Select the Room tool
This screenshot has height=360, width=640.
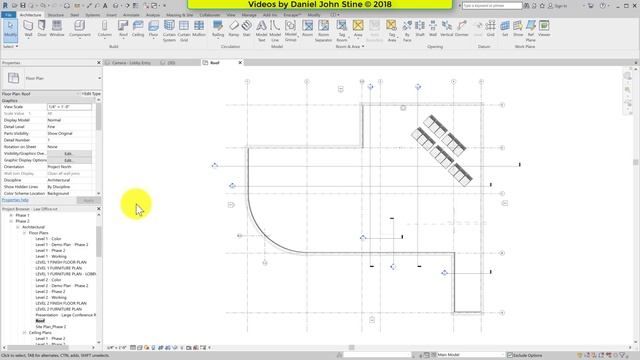[307, 29]
